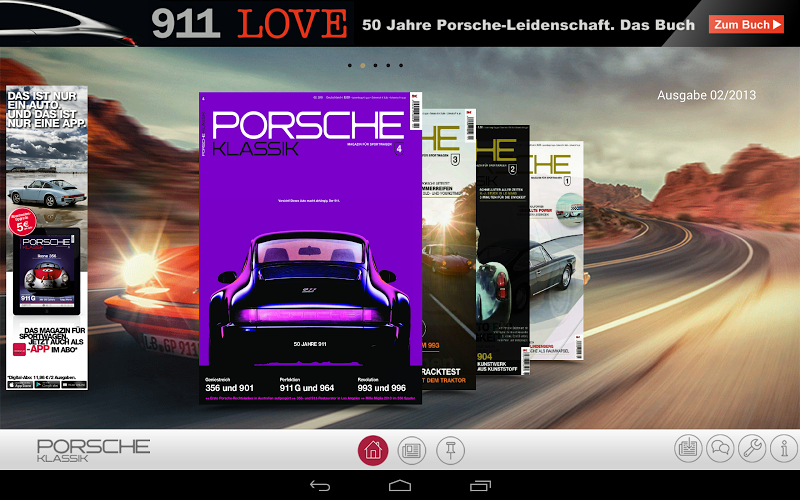
Task: Open the pushpin bookmarks icon
Action: (451, 451)
